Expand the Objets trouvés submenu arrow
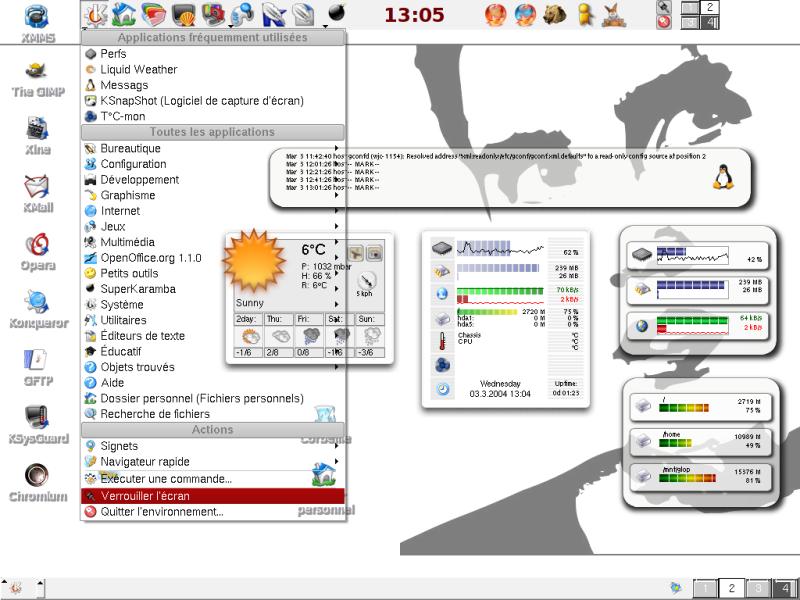 [336, 367]
